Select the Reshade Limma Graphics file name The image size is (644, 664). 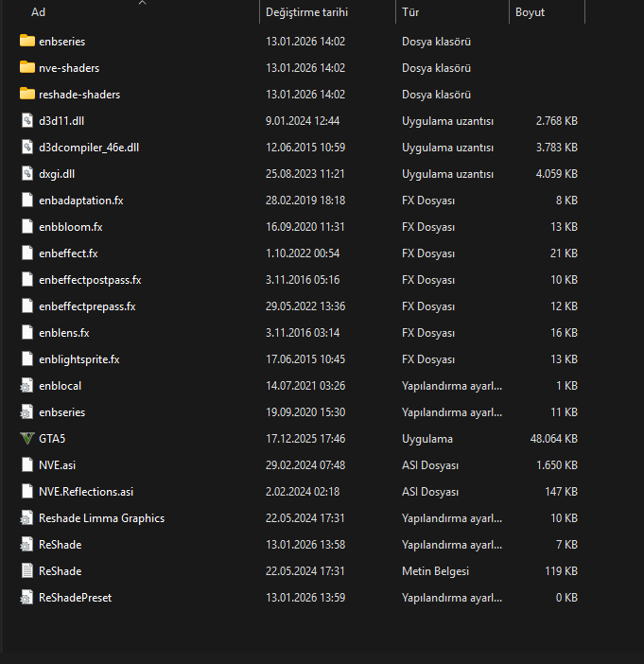(101, 518)
